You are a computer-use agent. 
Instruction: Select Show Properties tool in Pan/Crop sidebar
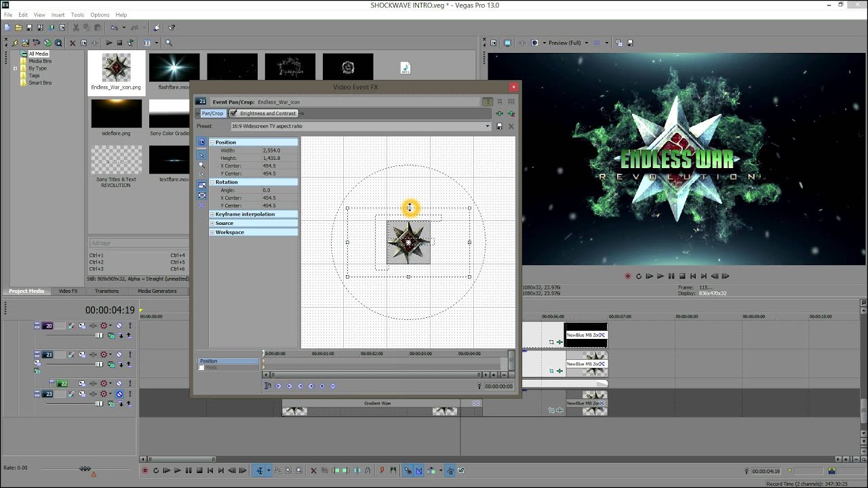(x=201, y=142)
